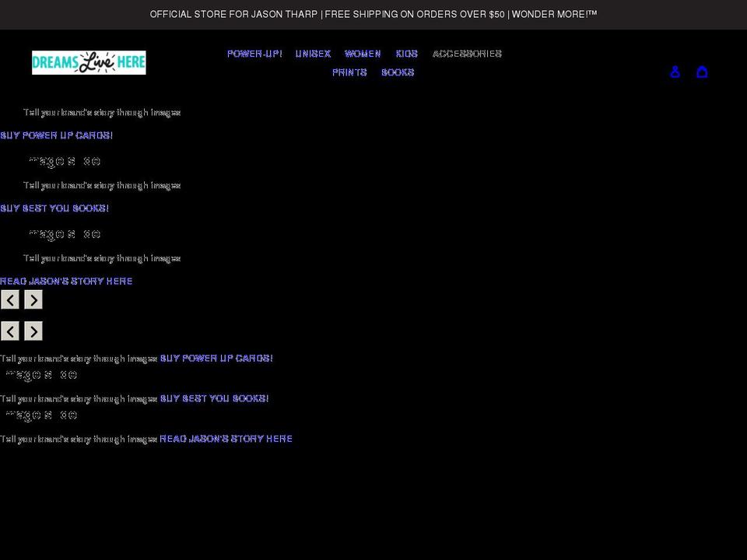Click the upper previous-slide arrow button
This screenshot has height=560, width=747.
pyautogui.click(x=10, y=300)
